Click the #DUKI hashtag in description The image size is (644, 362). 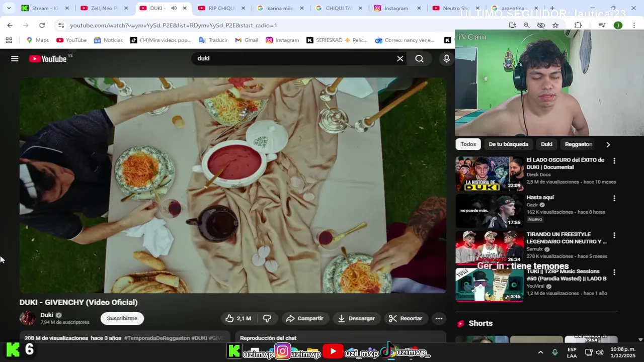coord(199,338)
